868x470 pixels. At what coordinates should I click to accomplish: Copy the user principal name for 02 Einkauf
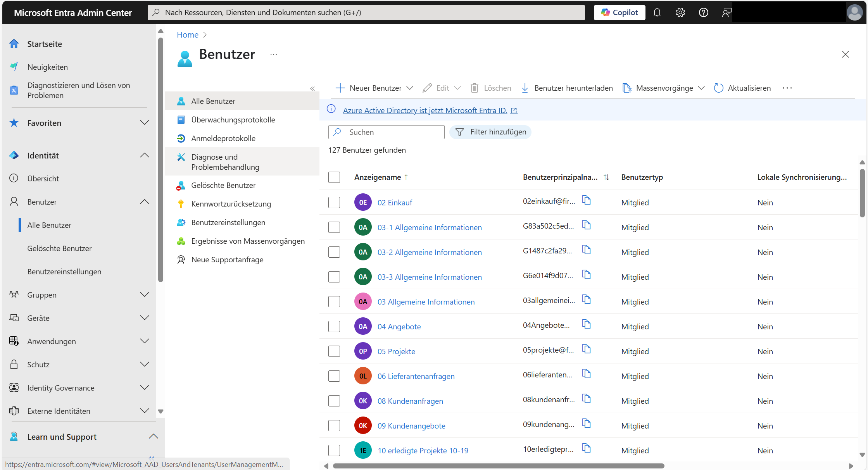click(x=586, y=200)
